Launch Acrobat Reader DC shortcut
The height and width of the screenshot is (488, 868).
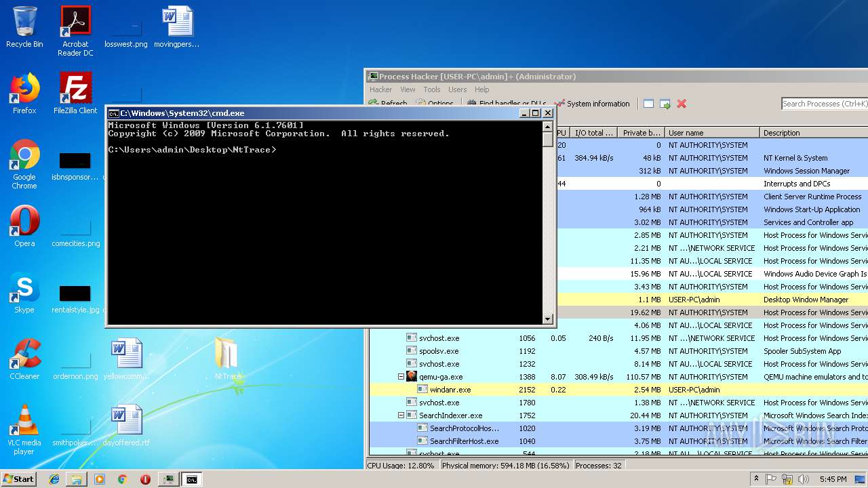click(75, 31)
